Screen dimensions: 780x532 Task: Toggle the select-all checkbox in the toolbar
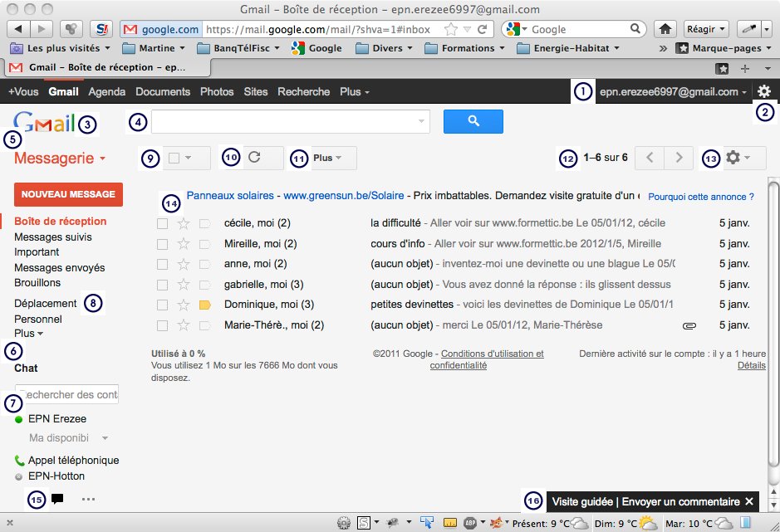pyautogui.click(x=174, y=159)
